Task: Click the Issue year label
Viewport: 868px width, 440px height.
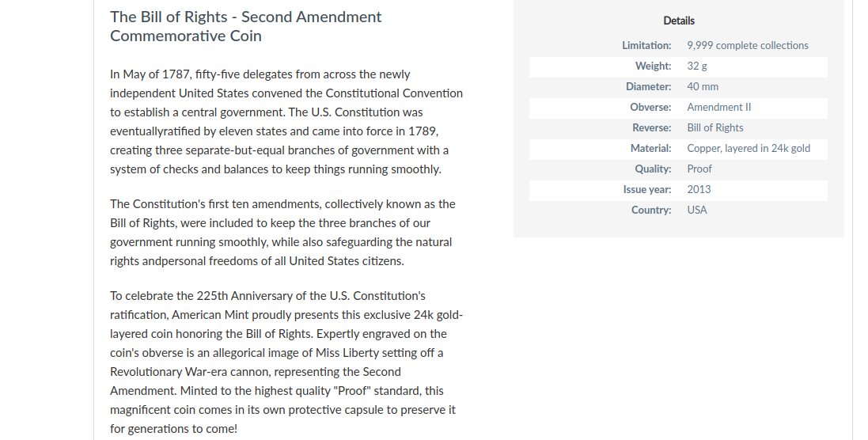Action: click(646, 189)
